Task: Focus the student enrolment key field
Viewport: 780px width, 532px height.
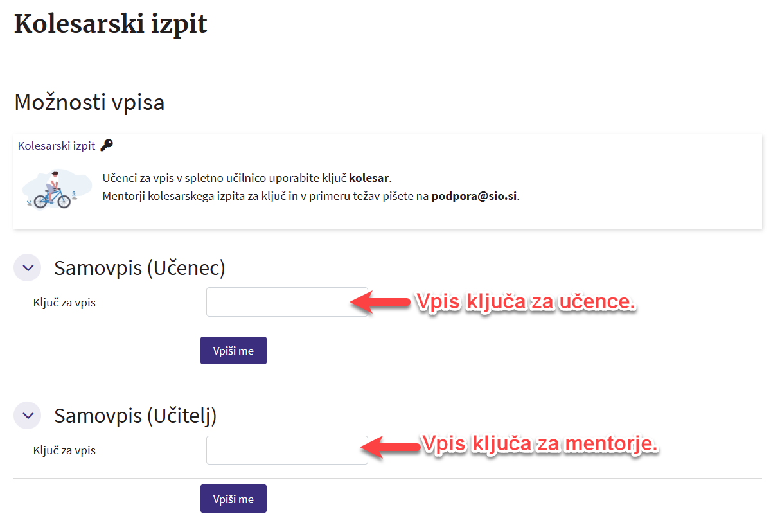Action: (287, 302)
